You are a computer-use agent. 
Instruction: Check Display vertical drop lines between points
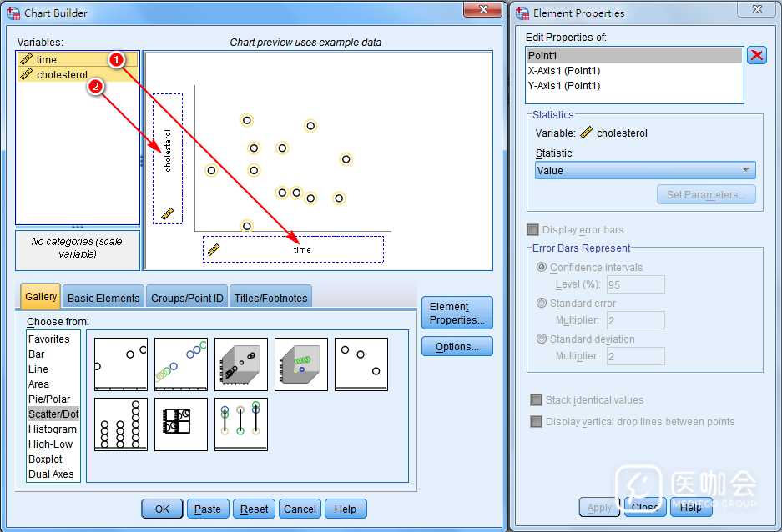tap(537, 422)
